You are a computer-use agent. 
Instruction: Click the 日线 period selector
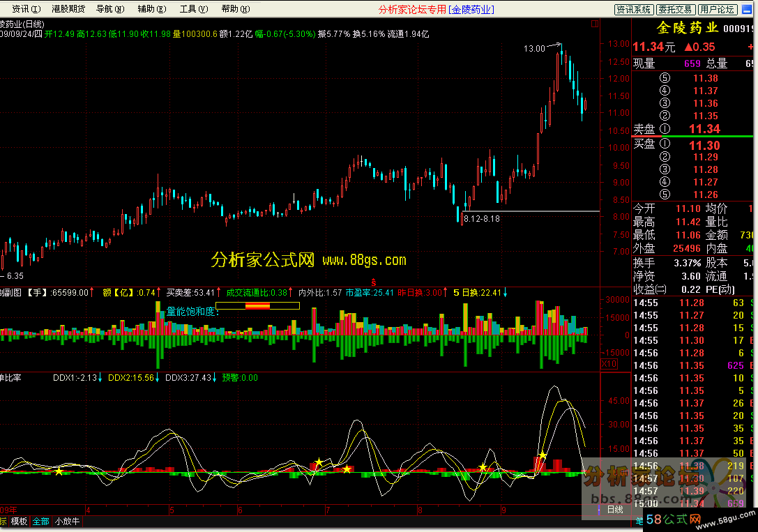(x=615, y=509)
